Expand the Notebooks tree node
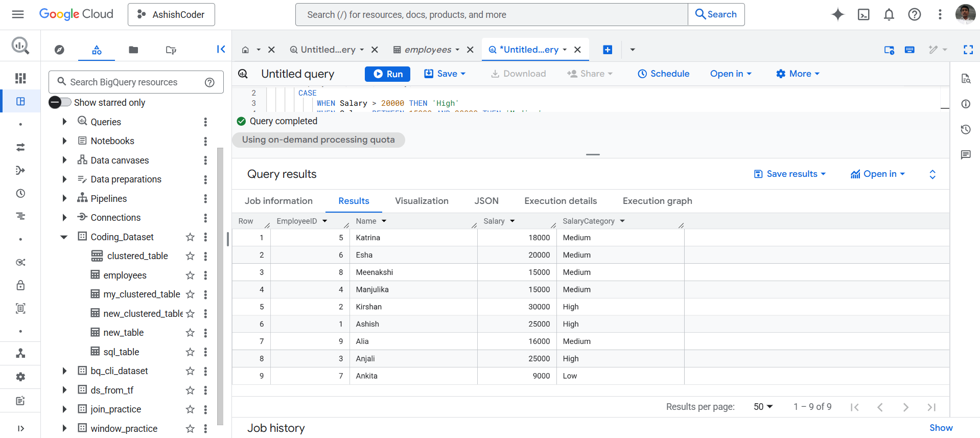Screen dimensions: 980x438 (64, 141)
